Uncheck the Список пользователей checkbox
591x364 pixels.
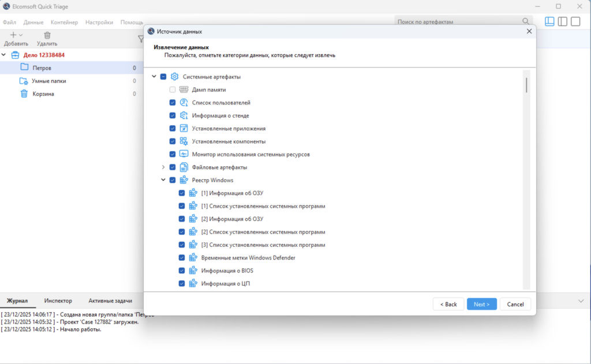[172, 103]
